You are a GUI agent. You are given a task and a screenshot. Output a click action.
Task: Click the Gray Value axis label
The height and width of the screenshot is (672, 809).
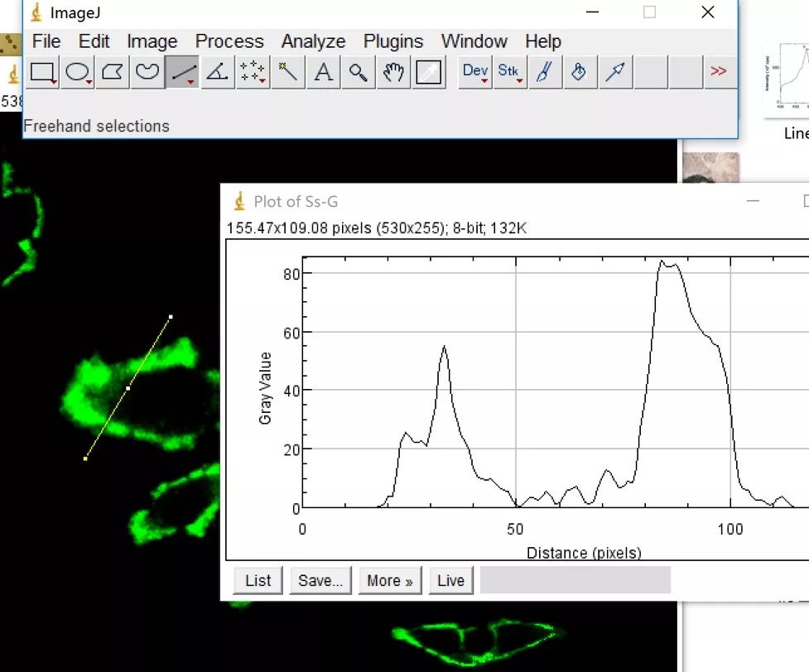(x=265, y=388)
